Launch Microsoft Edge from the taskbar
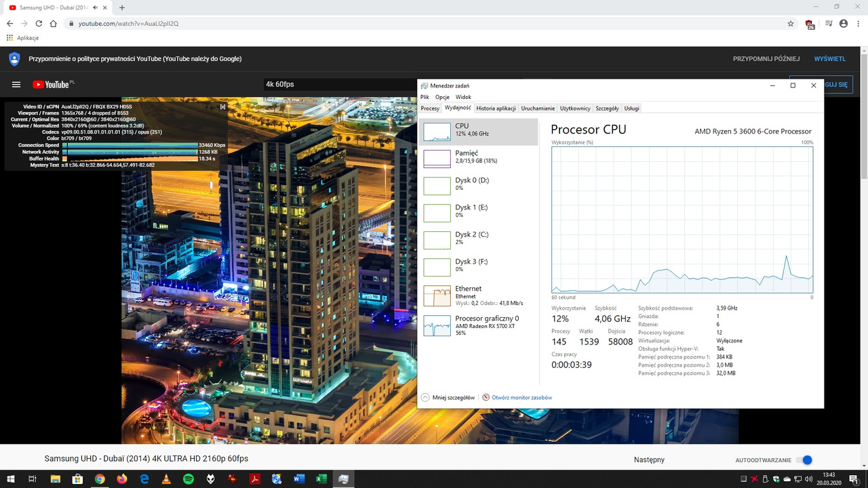 click(144, 479)
